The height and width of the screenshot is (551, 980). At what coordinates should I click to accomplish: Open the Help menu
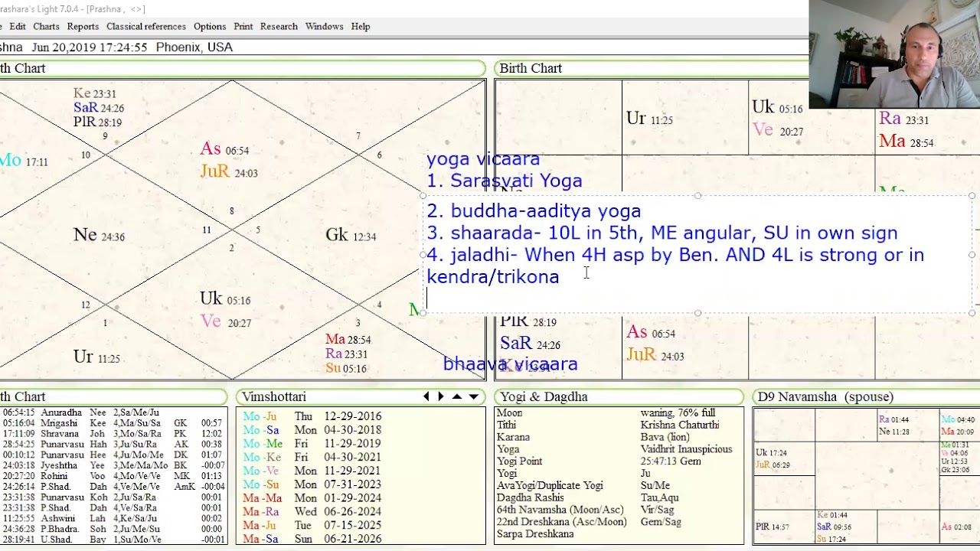(361, 26)
